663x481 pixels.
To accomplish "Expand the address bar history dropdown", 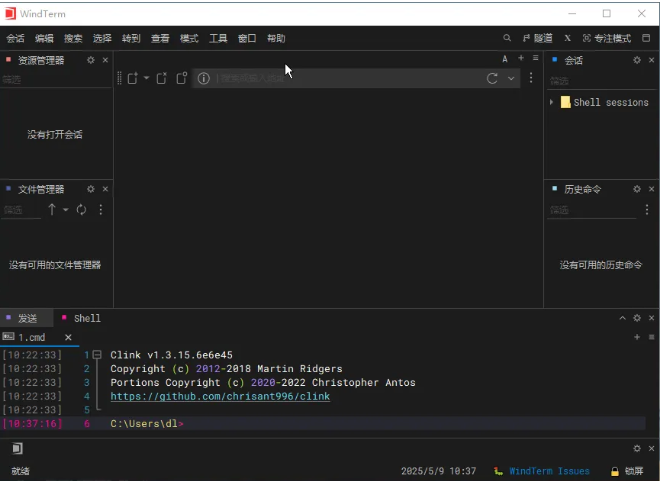I will [x=511, y=79].
